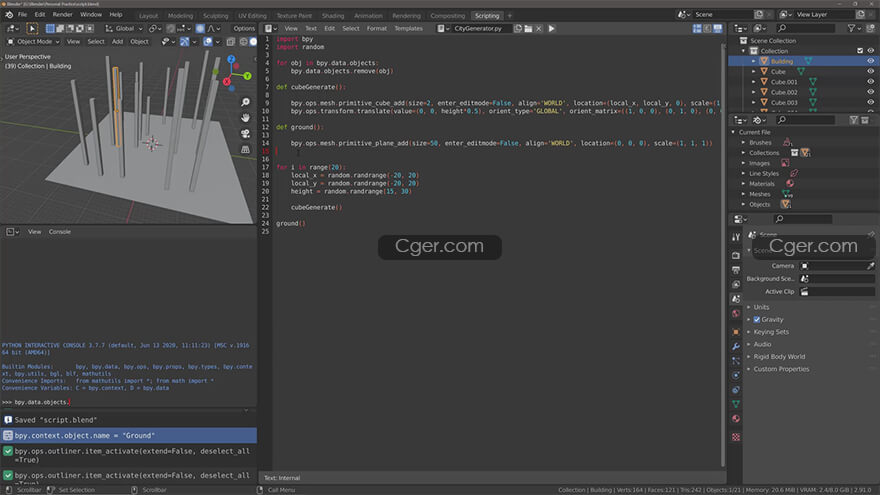Click the text editor vertical scrollbar
The width and height of the screenshot is (880, 495).
[723, 255]
